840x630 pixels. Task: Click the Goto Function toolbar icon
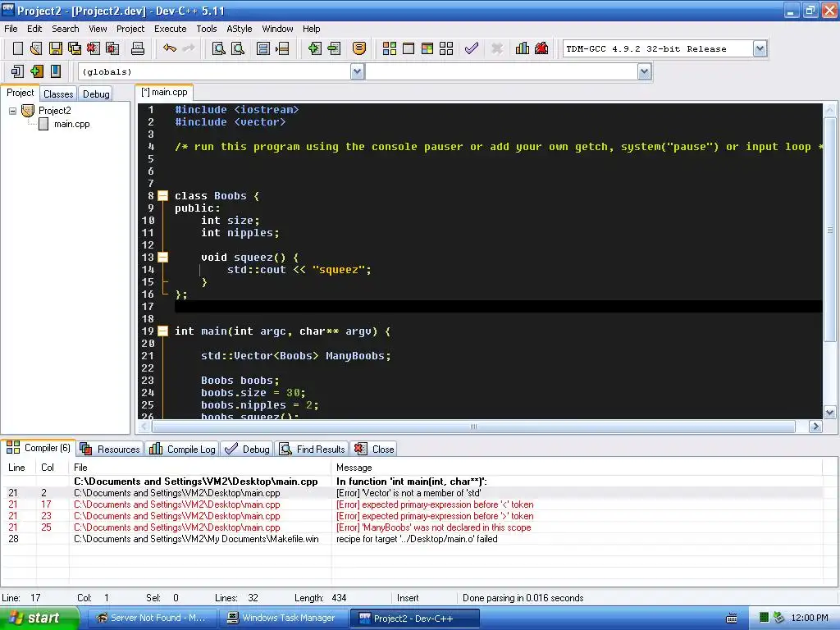[263, 48]
